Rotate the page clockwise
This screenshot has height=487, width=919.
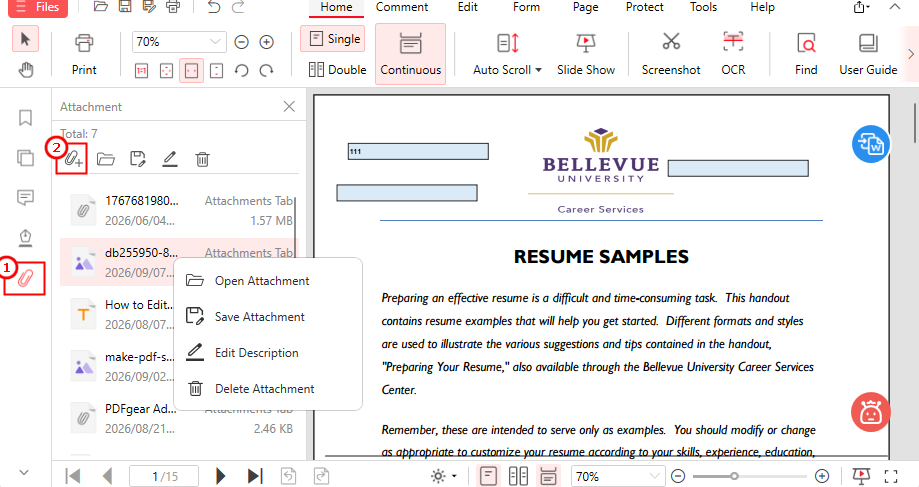[x=267, y=71]
